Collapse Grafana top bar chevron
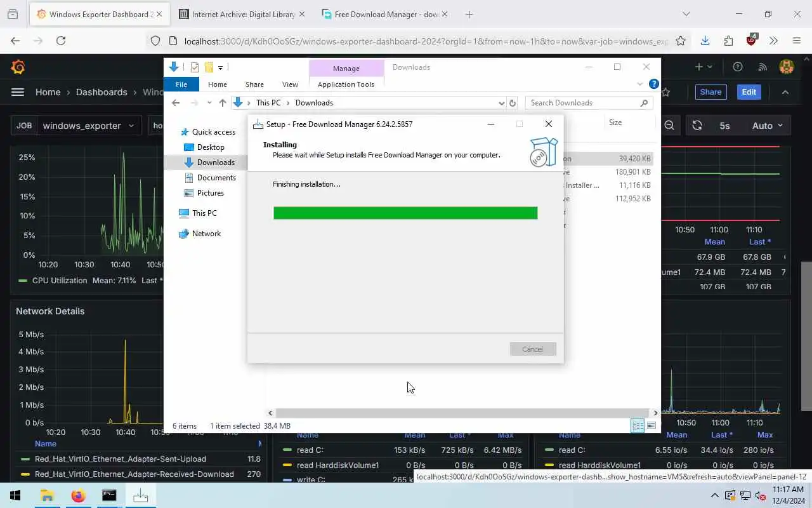812x508 pixels. point(785,92)
